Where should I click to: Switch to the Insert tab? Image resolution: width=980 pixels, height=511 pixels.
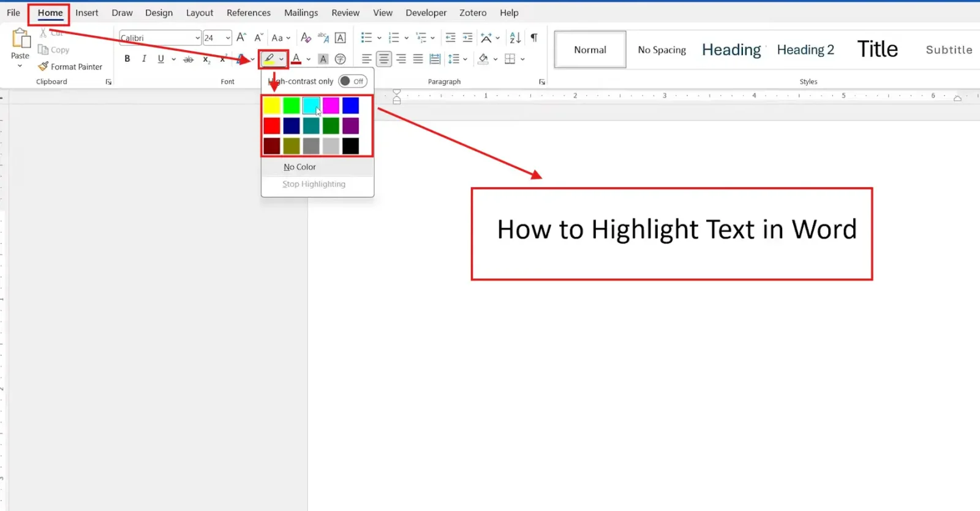coord(87,12)
